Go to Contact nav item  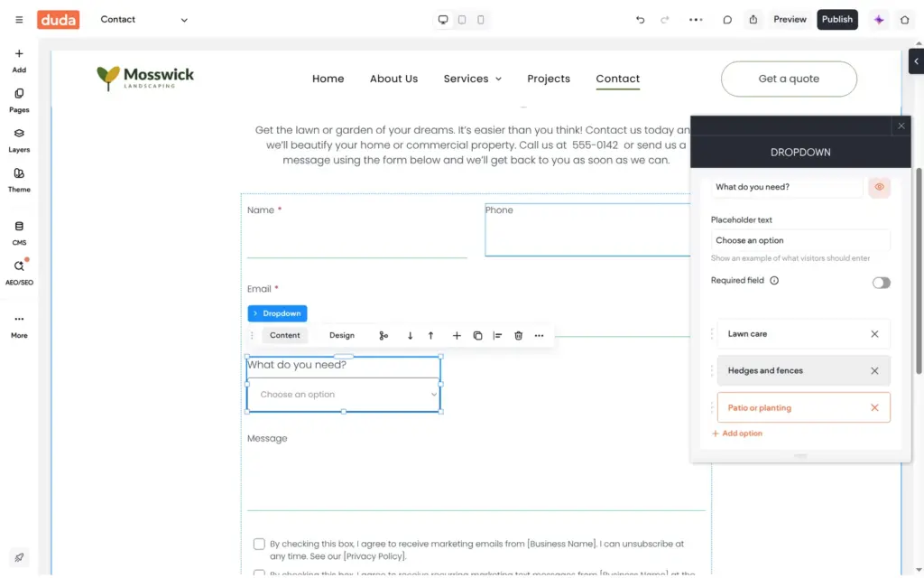[x=617, y=79]
